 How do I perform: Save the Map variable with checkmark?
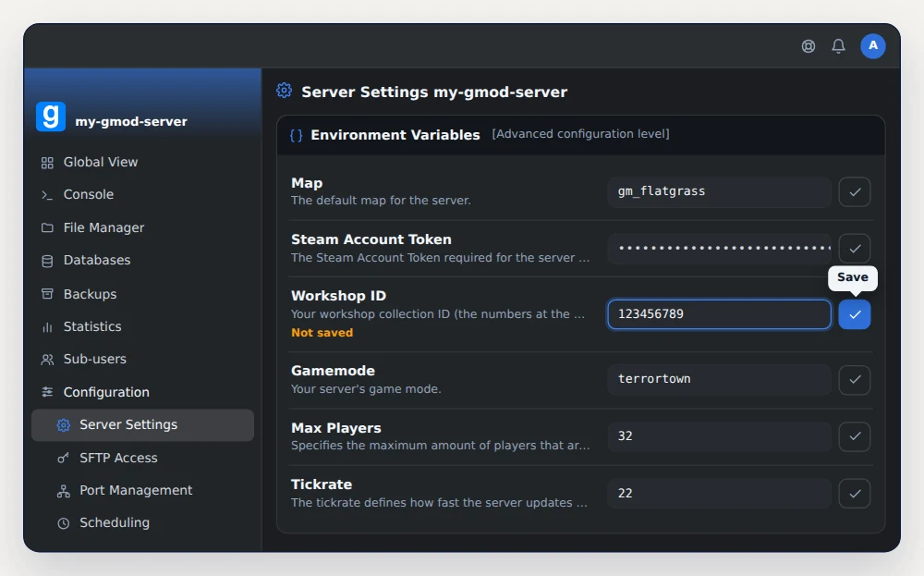(x=855, y=191)
